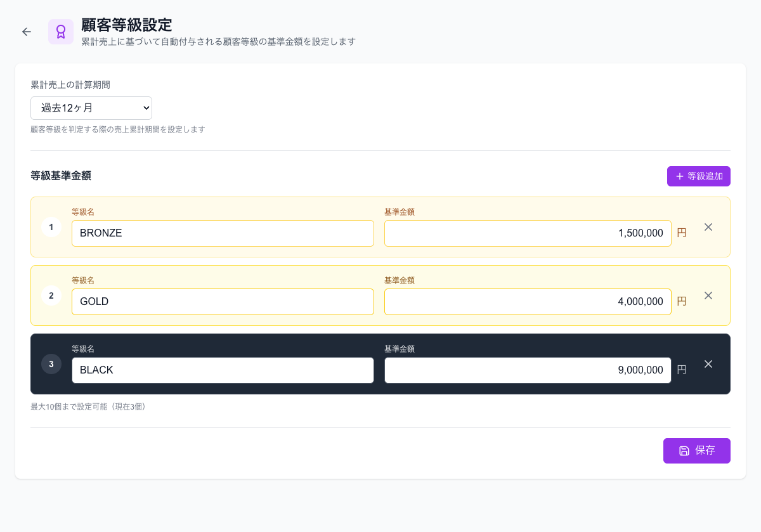Click the 円 unit beside 4,000,000
761x532 pixels.
[x=682, y=302]
